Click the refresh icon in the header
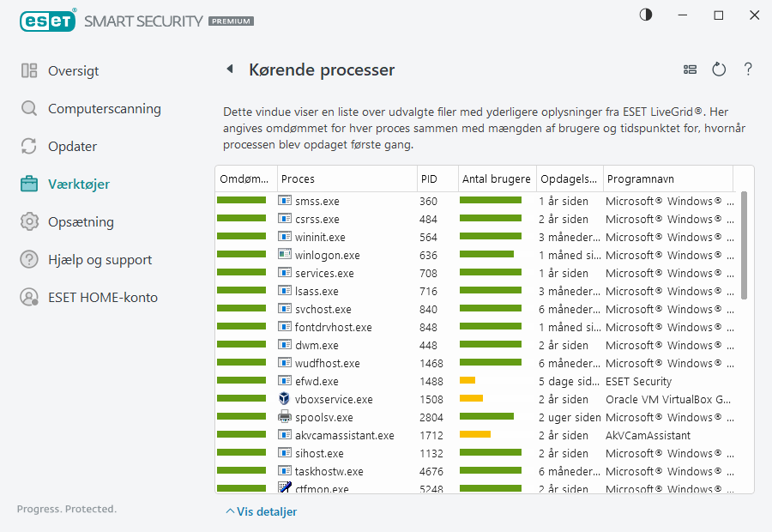The height and width of the screenshot is (532, 772). click(x=719, y=70)
